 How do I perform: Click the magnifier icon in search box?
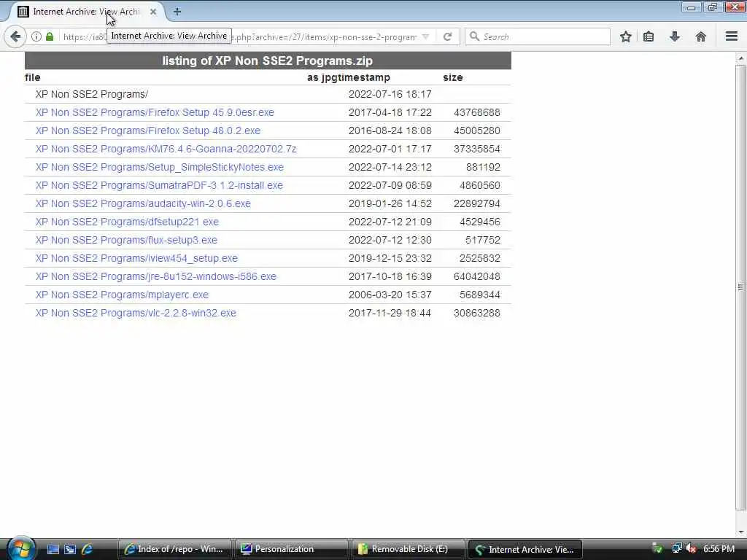(474, 36)
